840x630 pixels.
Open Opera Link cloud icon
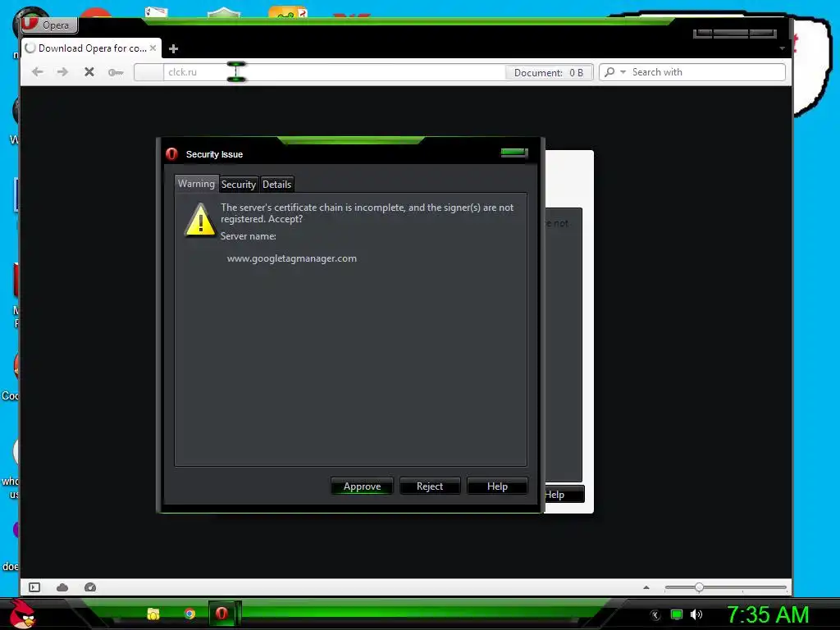tap(62, 587)
